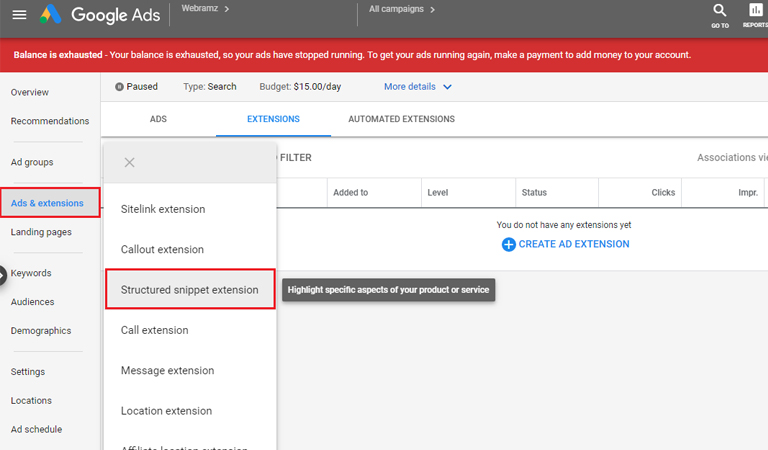Screen dimensions: 768x450
Task: Sort by the Status column
Action: (534, 193)
